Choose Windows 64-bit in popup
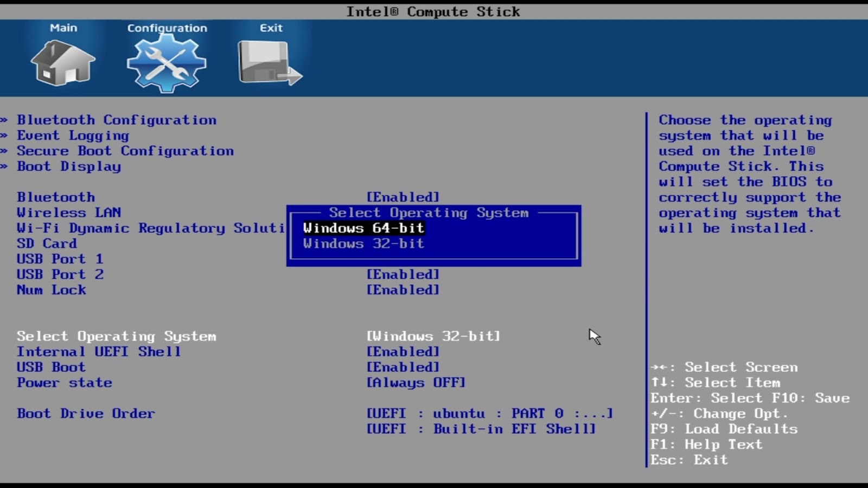Viewport: 868px width, 488px height. (x=363, y=228)
